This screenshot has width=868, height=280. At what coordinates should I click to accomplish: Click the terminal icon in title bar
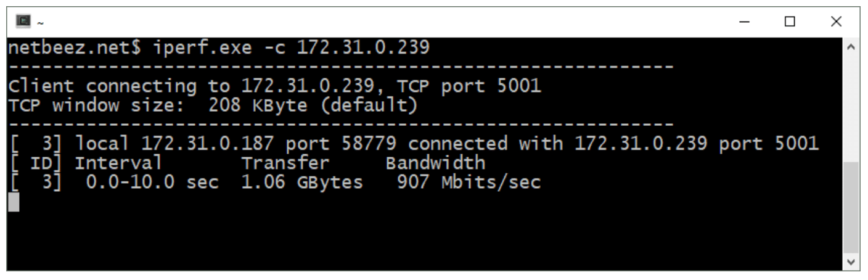pos(20,22)
